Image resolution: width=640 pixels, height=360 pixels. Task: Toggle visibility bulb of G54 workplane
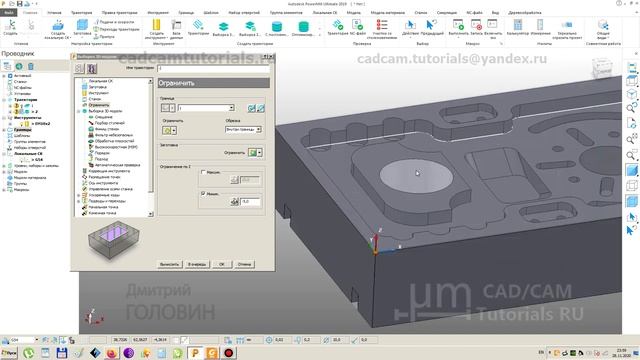(21, 160)
